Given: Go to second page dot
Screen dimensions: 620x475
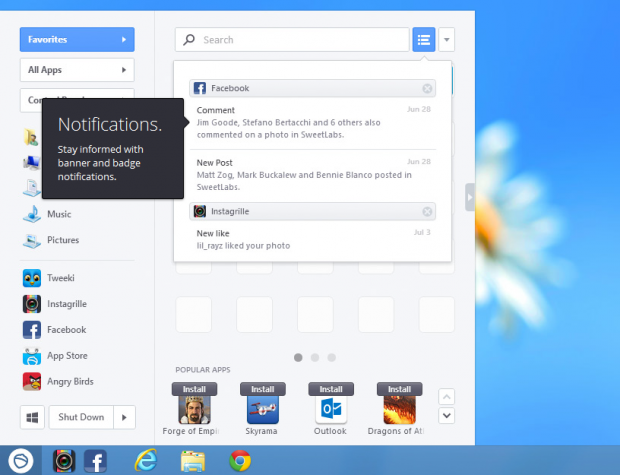Looking at the screenshot, I should 315,358.
